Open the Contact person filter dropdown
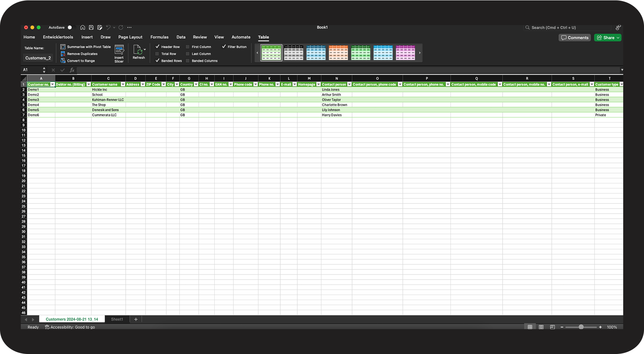The height and width of the screenshot is (354, 644). coord(349,84)
